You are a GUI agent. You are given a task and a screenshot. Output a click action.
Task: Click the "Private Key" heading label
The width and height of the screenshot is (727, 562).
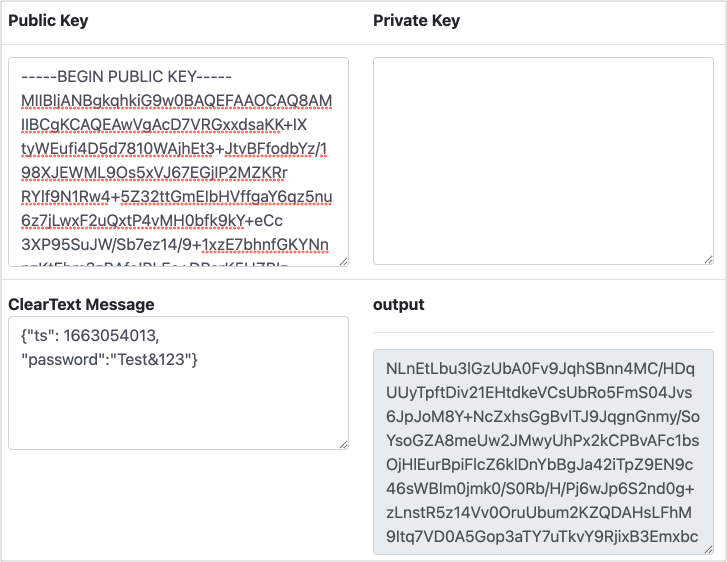[x=416, y=21]
